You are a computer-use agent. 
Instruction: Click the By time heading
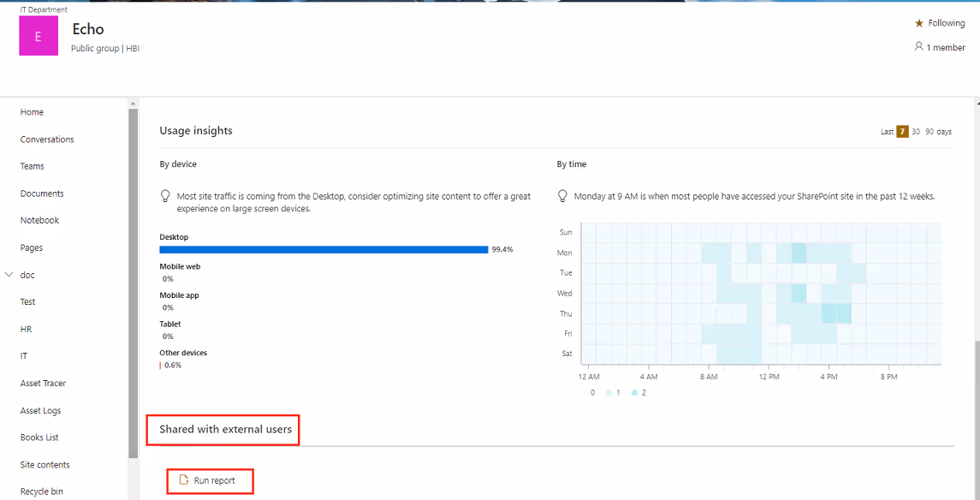click(x=571, y=164)
